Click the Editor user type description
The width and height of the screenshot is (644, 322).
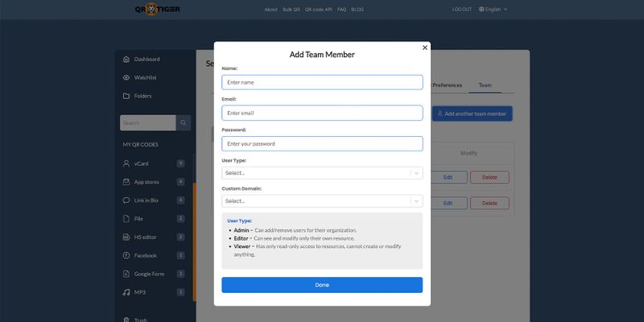[294, 238]
